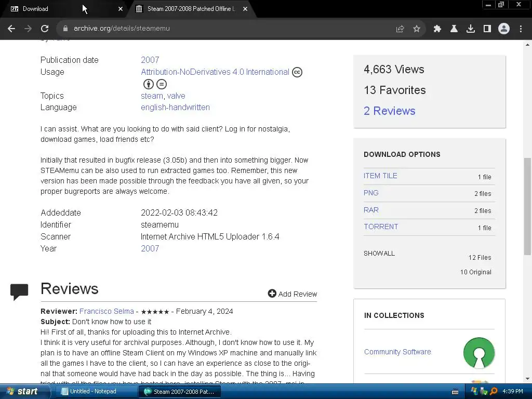Image resolution: width=532 pixels, height=399 pixels.
Task: Open the Attribution-NoDerivatives 4.0 International link
Action: 215,72
